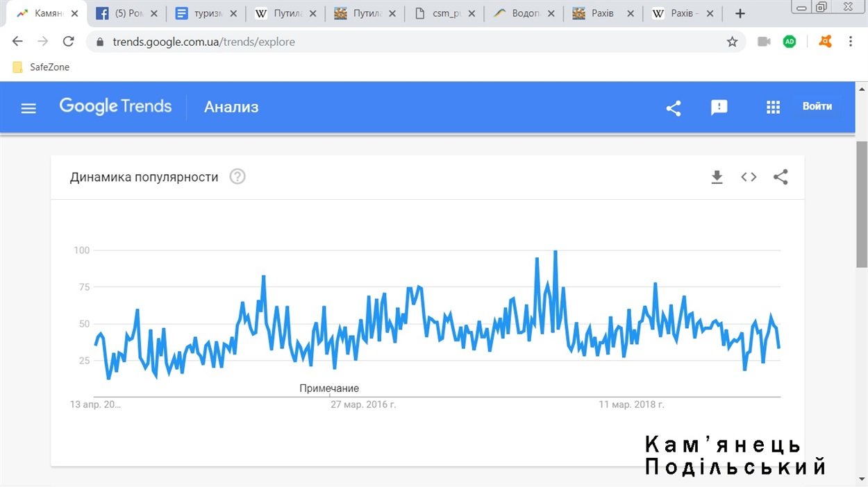Open Chrome three-dot menu
The height and width of the screenshot is (487, 868).
851,42
